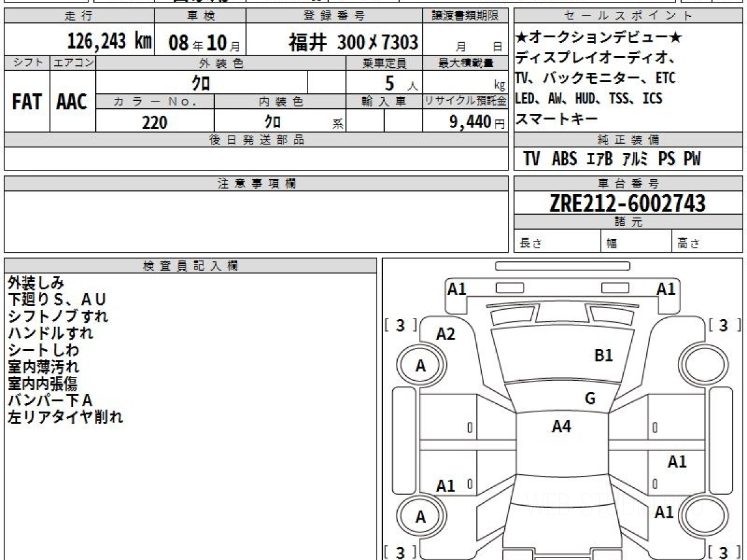Click the 車台番号 header
The image size is (747, 560).
pos(629,184)
